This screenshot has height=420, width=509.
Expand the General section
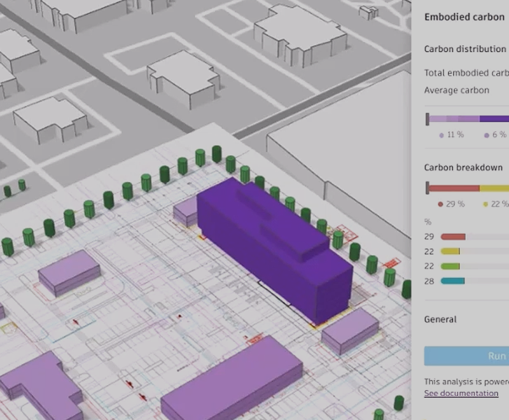[x=440, y=319]
